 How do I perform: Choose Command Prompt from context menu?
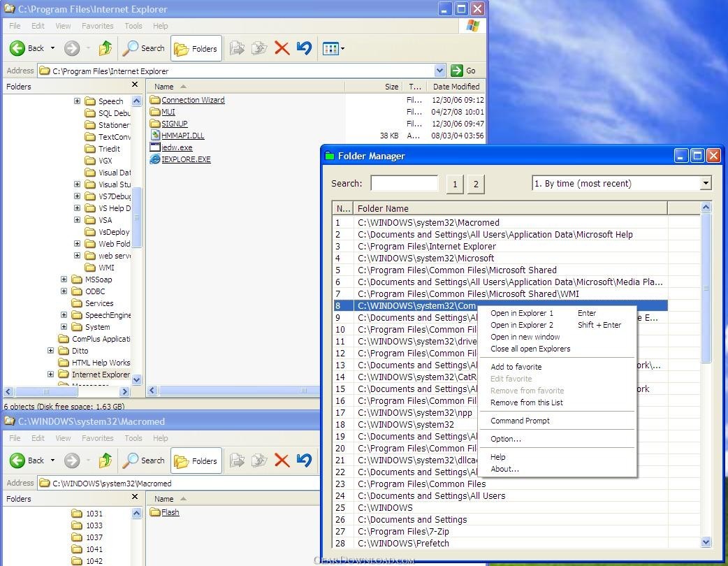coord(557,421)
